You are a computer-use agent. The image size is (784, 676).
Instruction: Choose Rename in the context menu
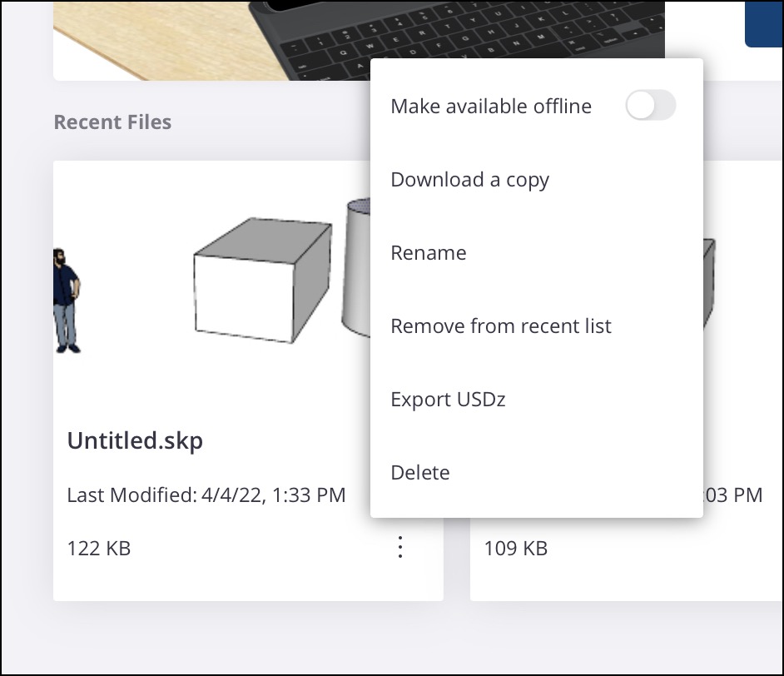[428, 253]
